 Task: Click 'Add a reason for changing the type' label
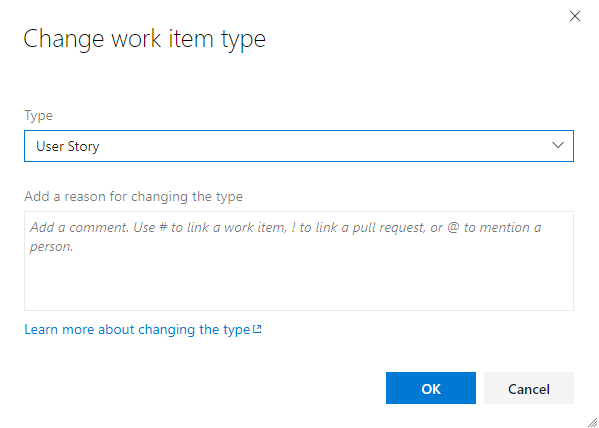[x=133, y=196]
